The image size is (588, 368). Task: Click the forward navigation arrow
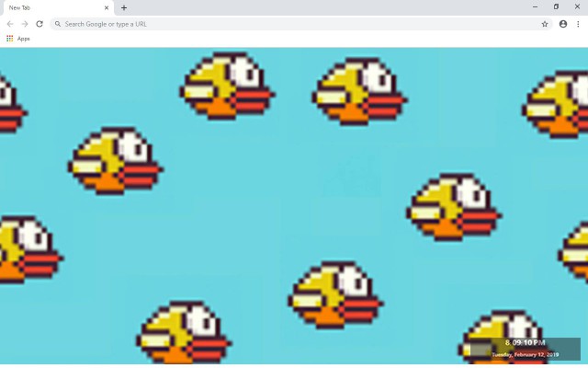[25, 24]
